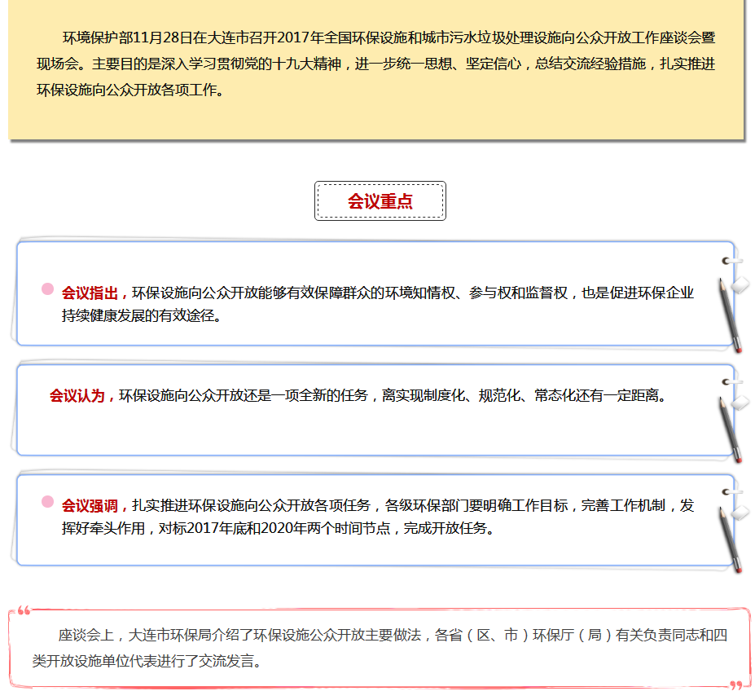
Task: Click the pin clip atop the 会议强调 card
Action: 731,491
